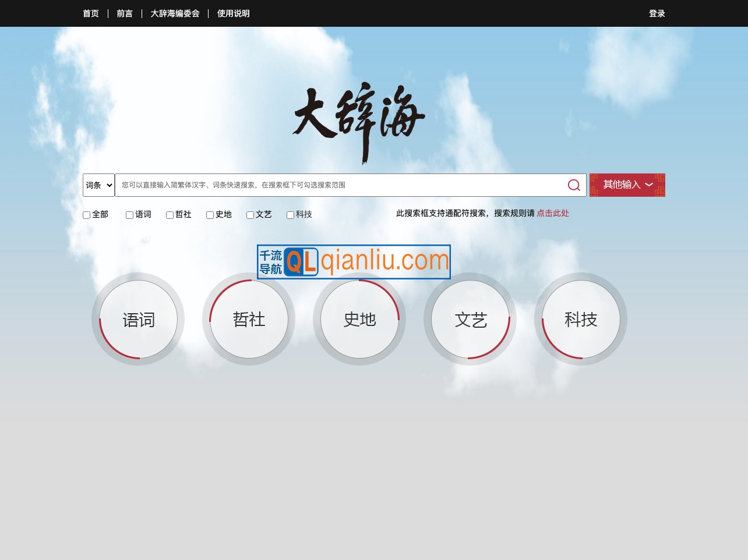The height and width of the screenshot is (560, 748).
Task: Open the 前言 page
Action: point(125,13)
